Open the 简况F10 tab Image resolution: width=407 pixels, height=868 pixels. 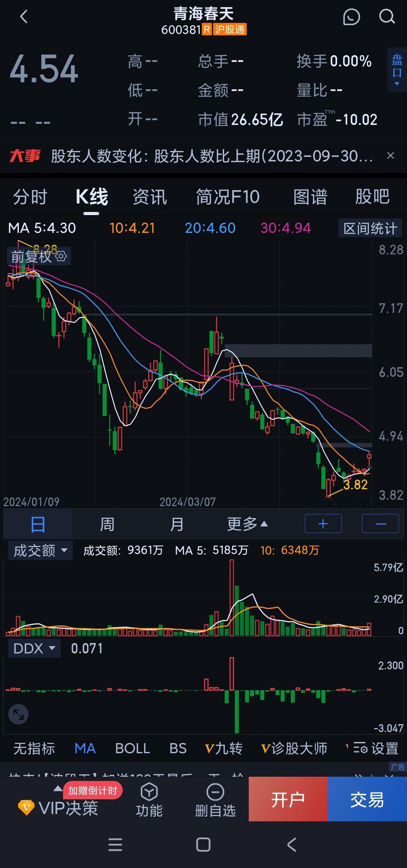tap(228, 197)
